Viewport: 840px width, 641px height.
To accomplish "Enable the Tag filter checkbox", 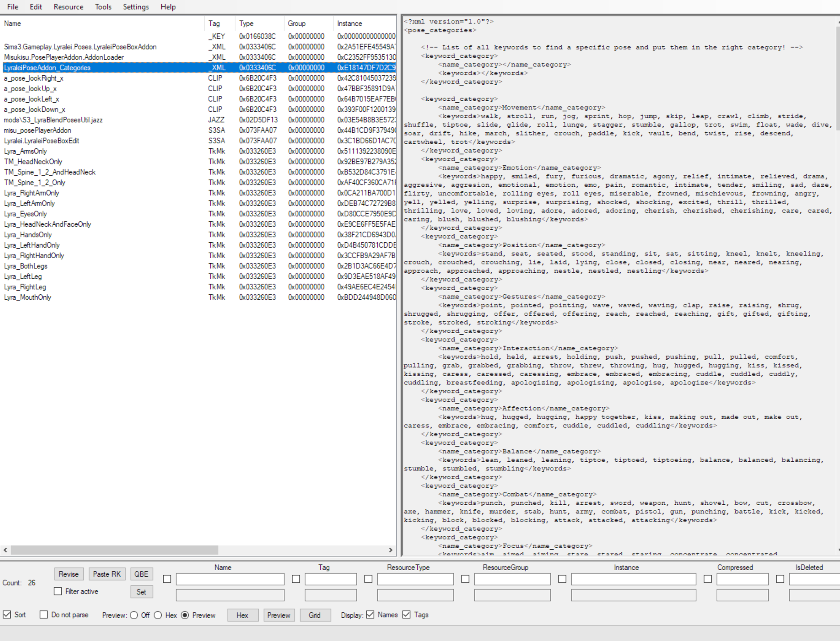I will 296,579.
